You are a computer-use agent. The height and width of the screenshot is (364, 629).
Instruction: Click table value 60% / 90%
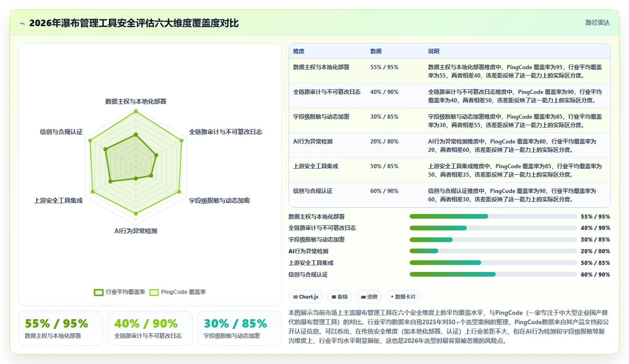pos(384,191)
